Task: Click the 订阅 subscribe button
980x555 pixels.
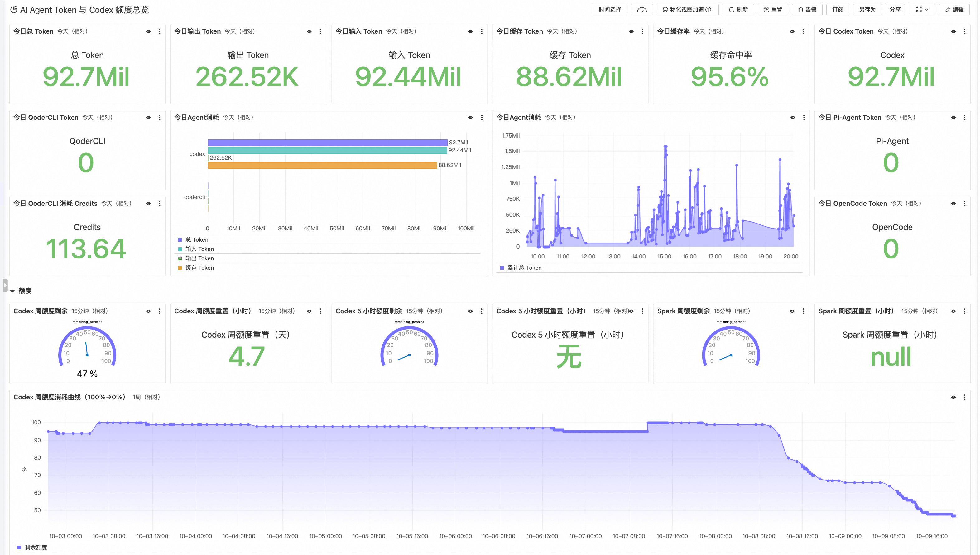Action: [x=838, y=10]
